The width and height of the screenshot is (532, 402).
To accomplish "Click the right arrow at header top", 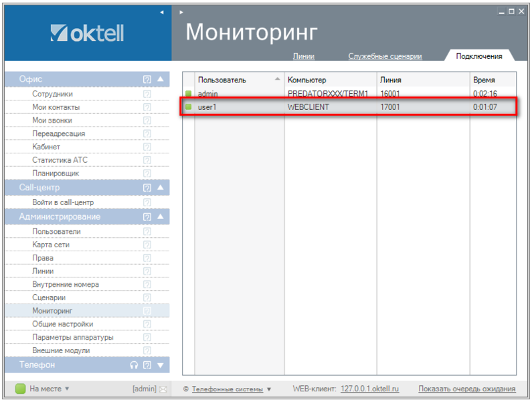I will (x=181, y=12).
